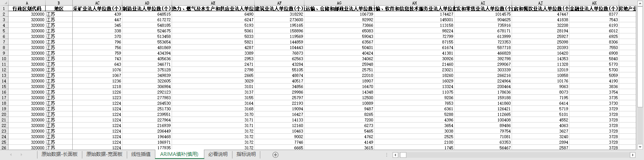Click the select-all corner above row 1

pyautogui.click(x=4, y=3)
